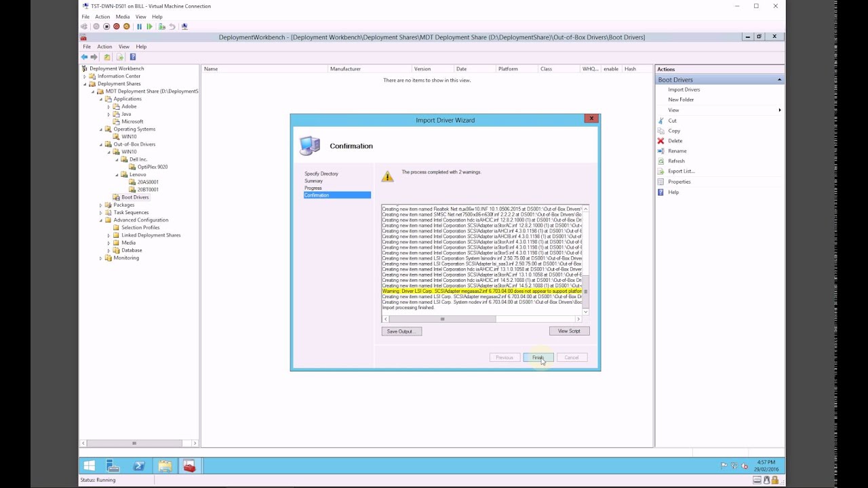Open the DeploymentWorkbench View menu
Viewport: 868px width, 488px height.
point(124,47)
